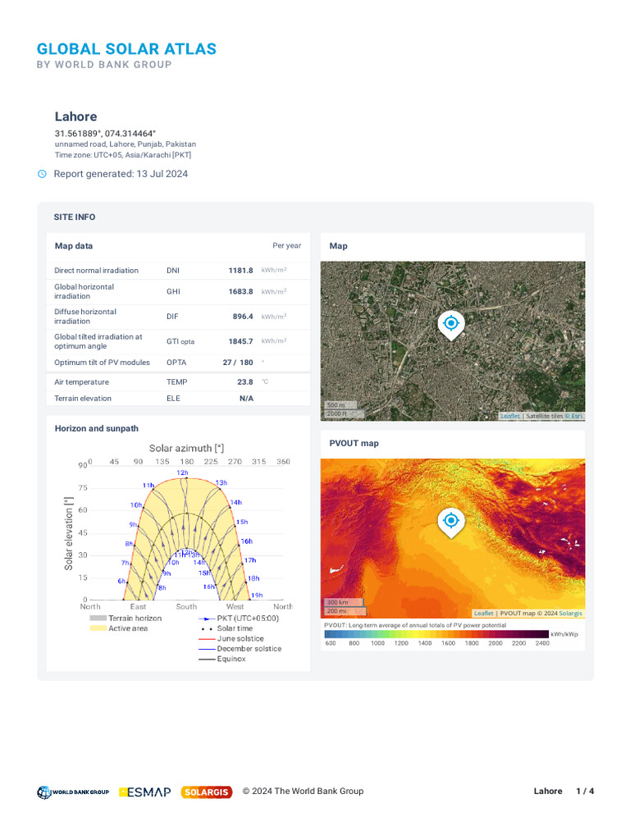Image resolution: width=630 pixels, height=840 pixels.
Task: Click the location pin on satellite map
Action: (x=451, y=326)
